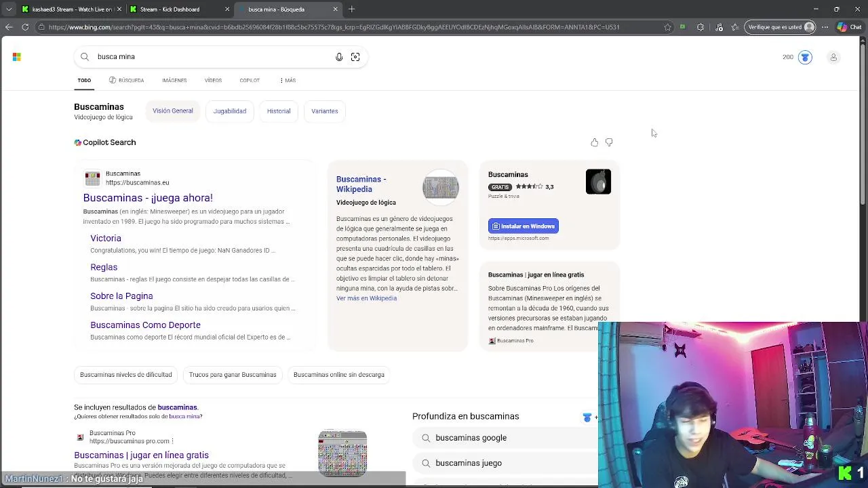The image size is (868, 488).
Task: Open the COPILOT tab
Action: [x=250, y=81]
